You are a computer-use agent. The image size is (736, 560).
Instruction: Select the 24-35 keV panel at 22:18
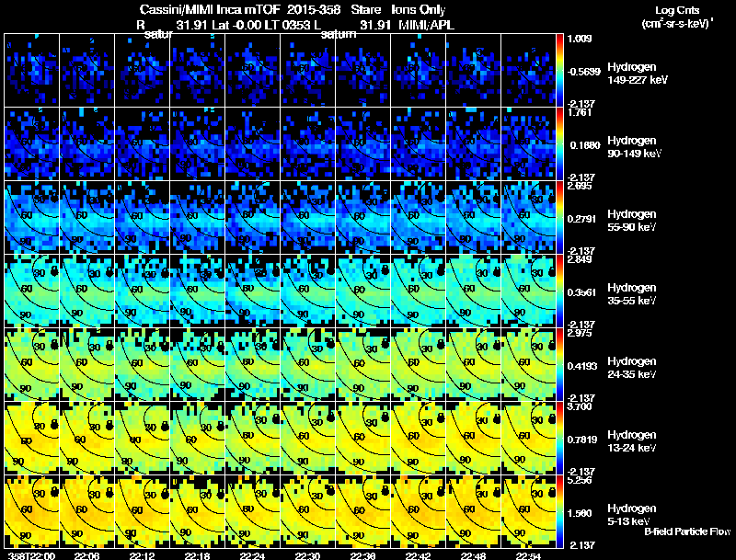click(198, 365)
